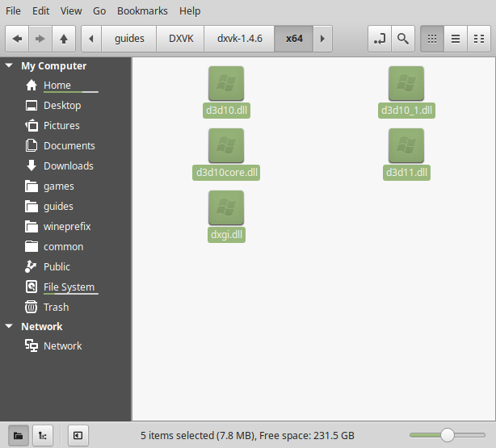
Task: Open File System label in sidebar
Action: point(69,287)
